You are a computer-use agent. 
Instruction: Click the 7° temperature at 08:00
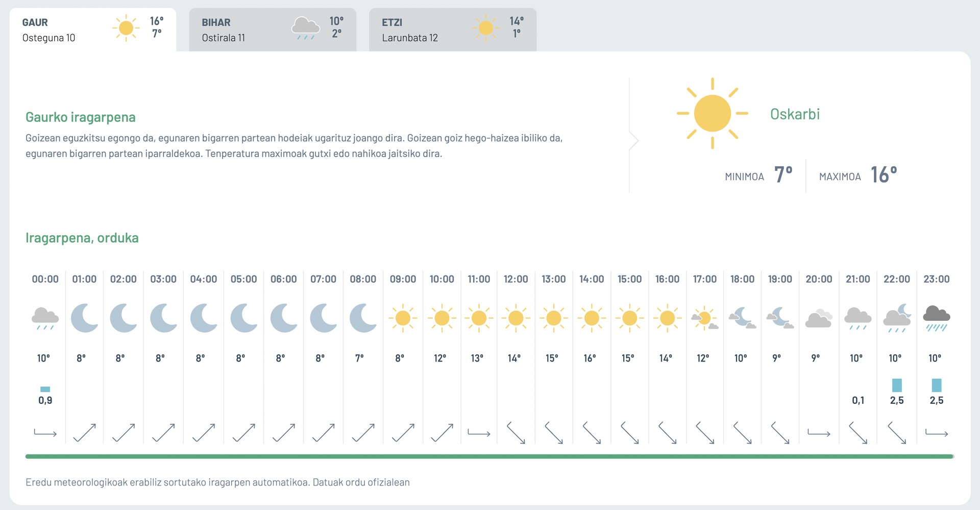(x=359, y=358)
